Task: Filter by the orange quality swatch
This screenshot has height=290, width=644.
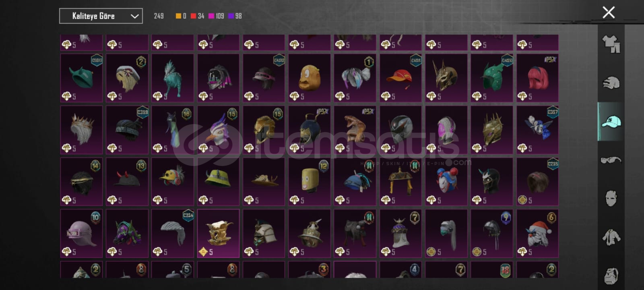Action: 178,16
